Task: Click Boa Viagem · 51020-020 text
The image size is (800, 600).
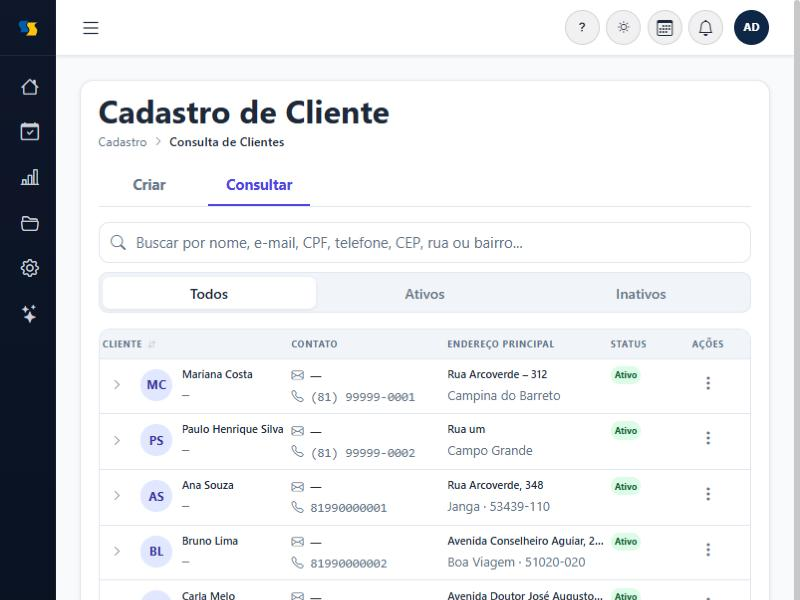Action: [516, 562]
